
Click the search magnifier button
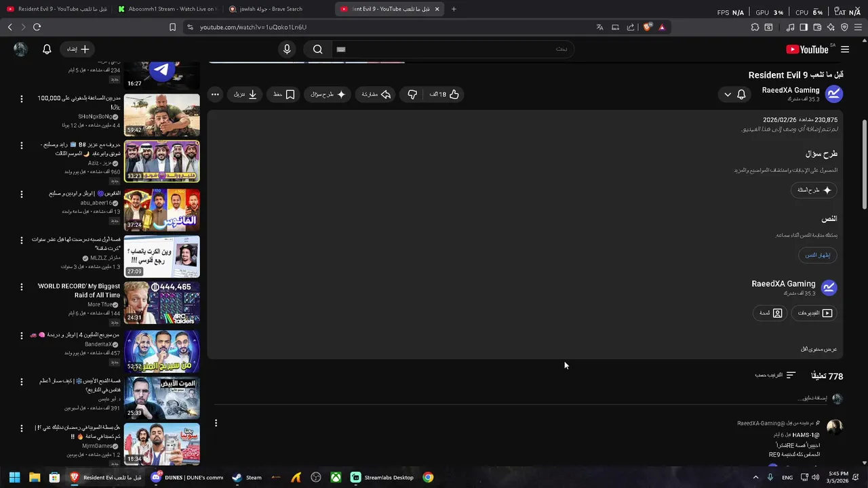click(317, 49)
